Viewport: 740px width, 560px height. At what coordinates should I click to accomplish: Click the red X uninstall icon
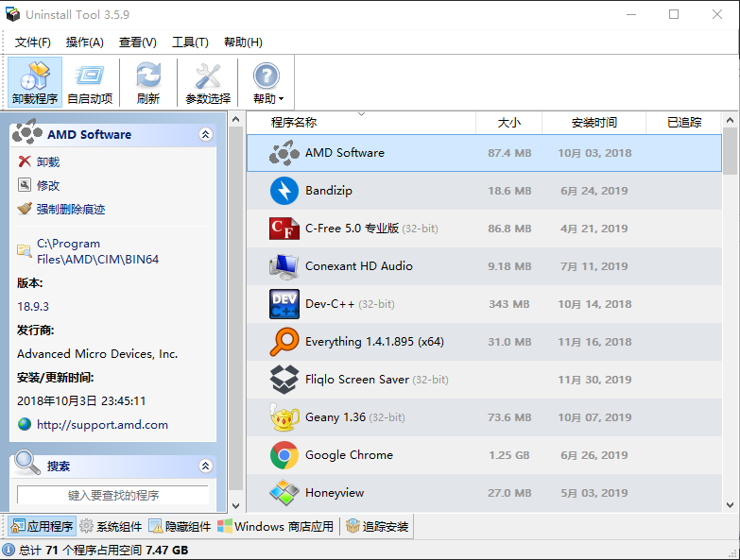click(x=25, y=161)
